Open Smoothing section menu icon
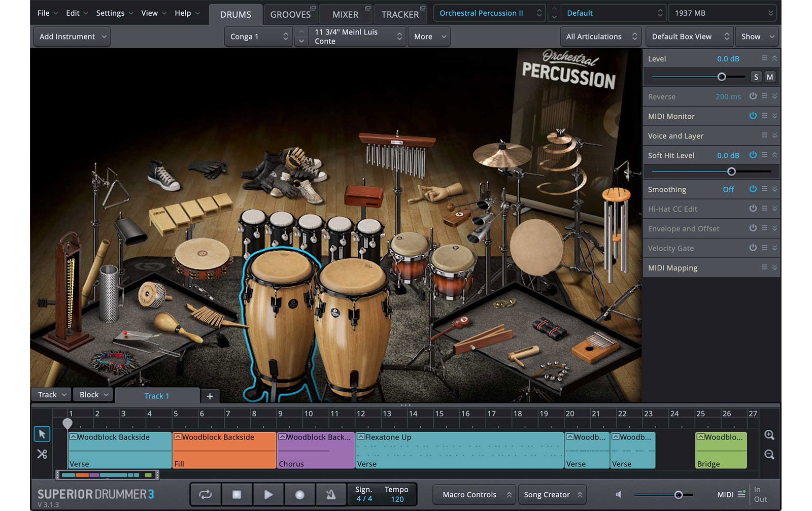The image size is (812, 511). click(764, 189)
